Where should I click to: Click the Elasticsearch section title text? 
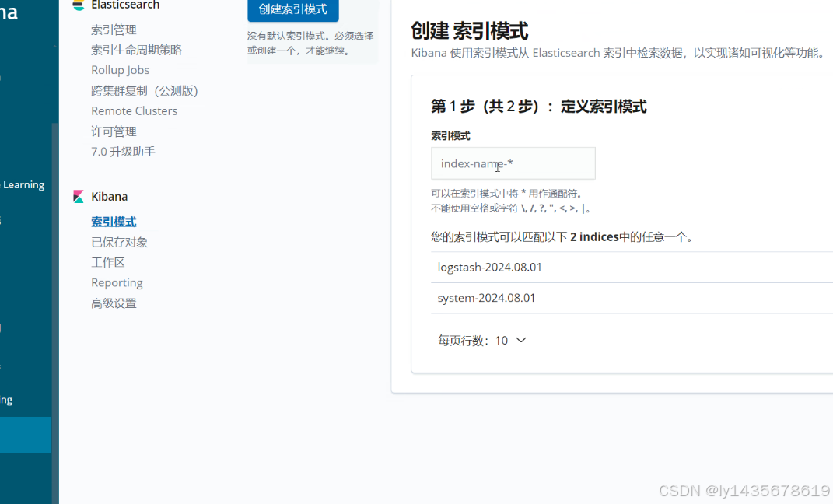click(x=125, y=5)
